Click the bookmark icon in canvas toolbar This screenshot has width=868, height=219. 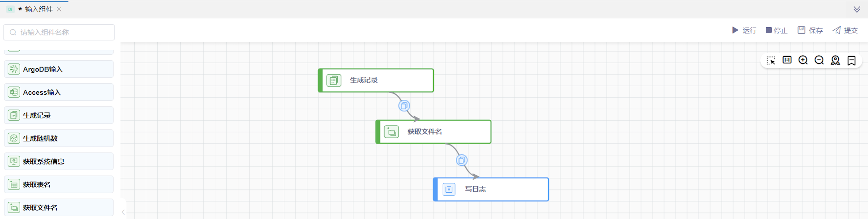851,60
